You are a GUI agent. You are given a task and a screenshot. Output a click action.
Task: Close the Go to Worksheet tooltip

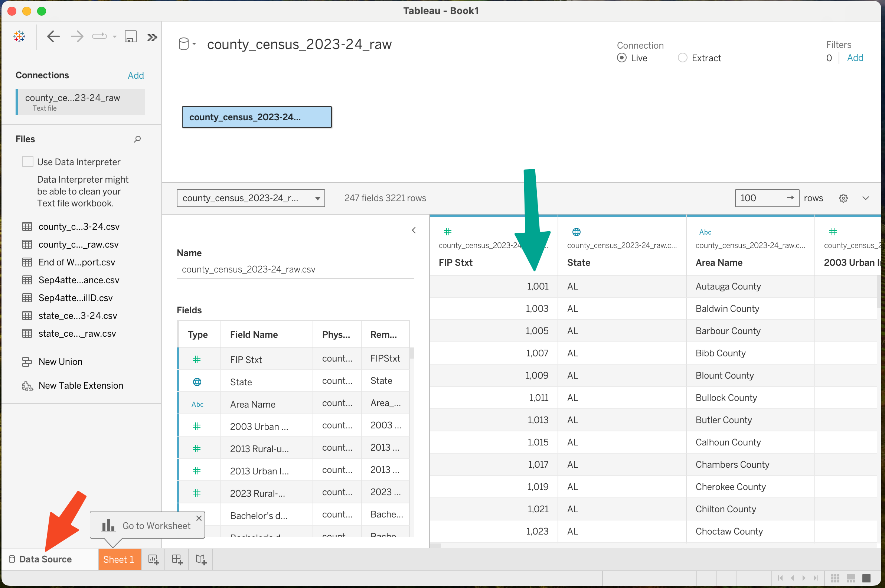coord(199,518)
